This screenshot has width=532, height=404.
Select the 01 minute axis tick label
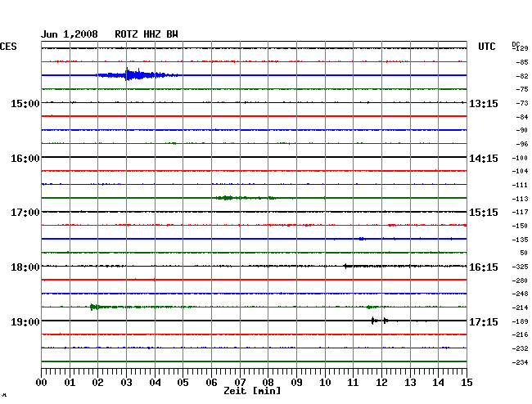point(70,382)
